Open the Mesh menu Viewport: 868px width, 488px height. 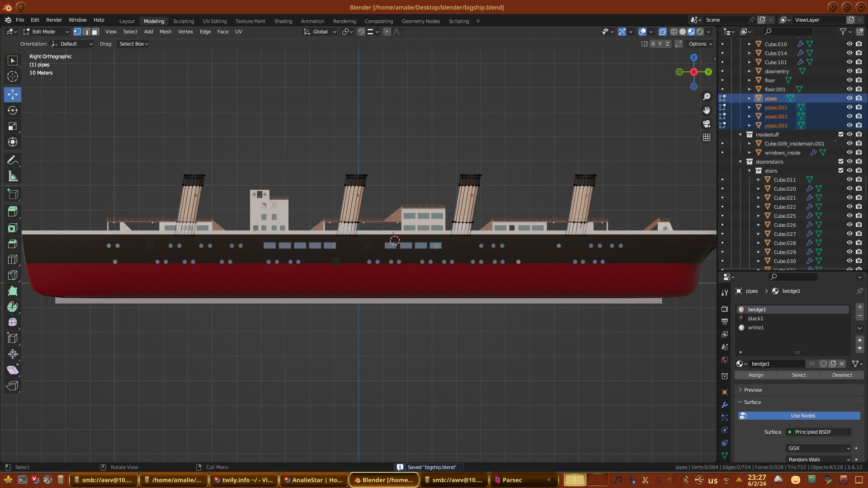165,32
